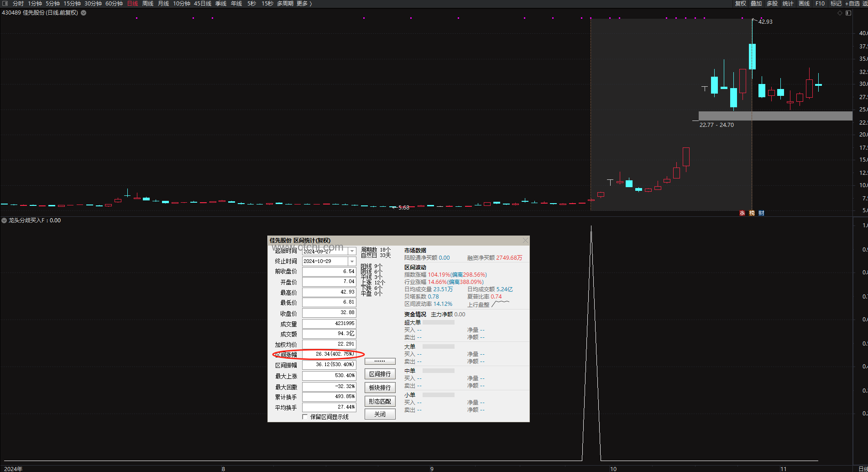Enable 保留区间显示线 checkbox
Screen dimensions: 868x472
point(305,417)
